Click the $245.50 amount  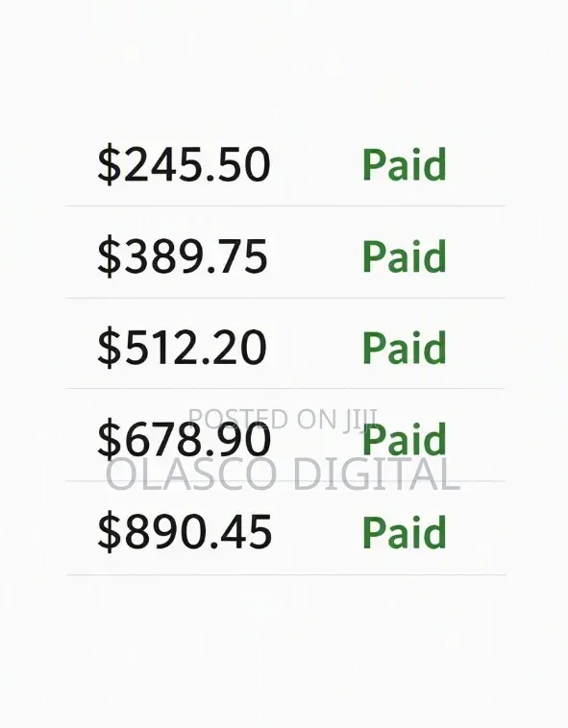pos(184,164)
